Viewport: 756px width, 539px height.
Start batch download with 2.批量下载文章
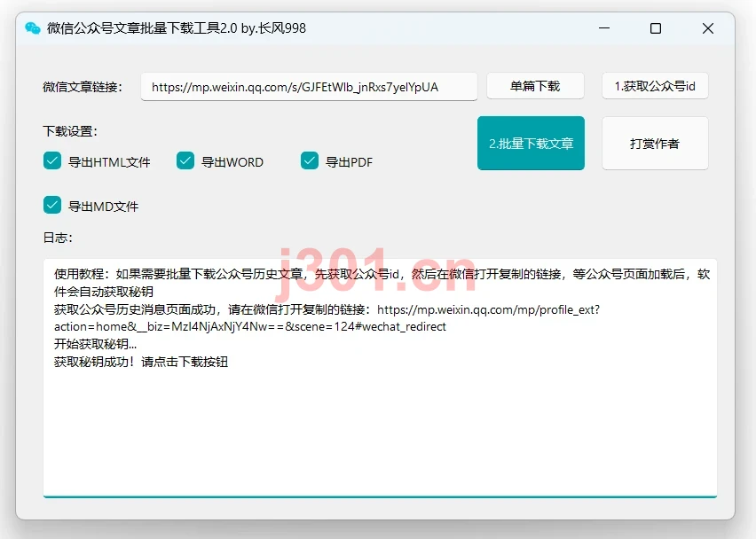(x=531, y=143)
